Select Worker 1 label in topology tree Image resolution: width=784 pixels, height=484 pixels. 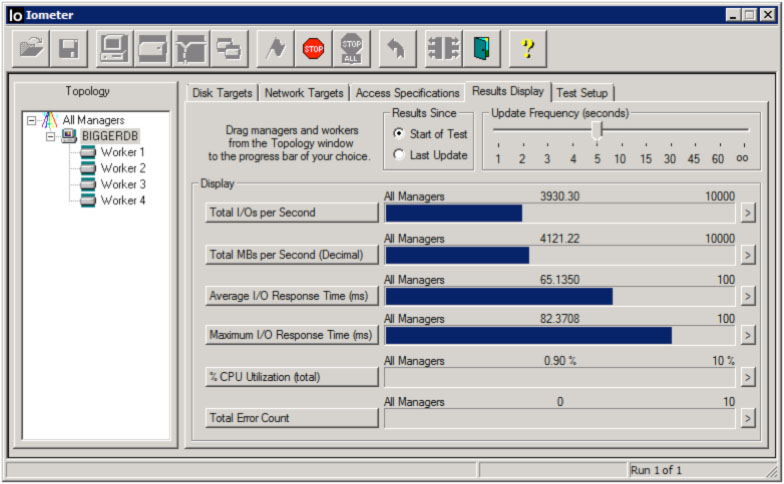tap(122, 152)
